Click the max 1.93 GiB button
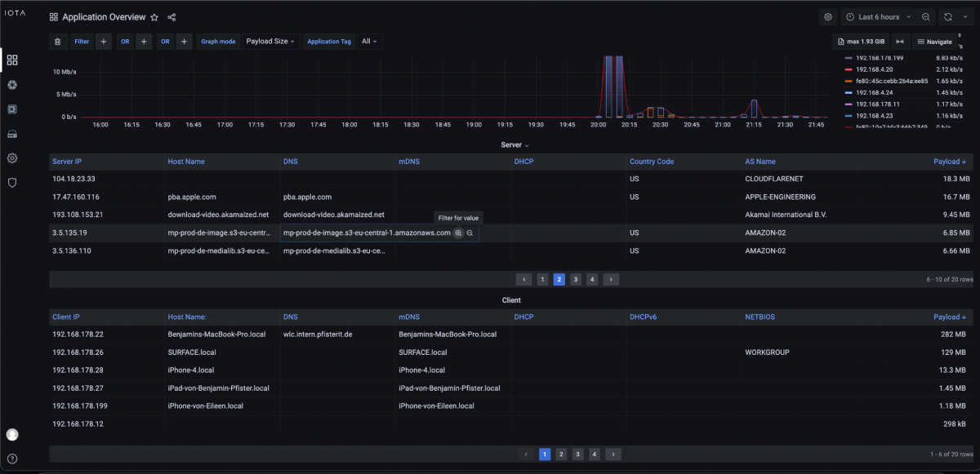This screenshot has height=474, width=980. pos(860,42)
